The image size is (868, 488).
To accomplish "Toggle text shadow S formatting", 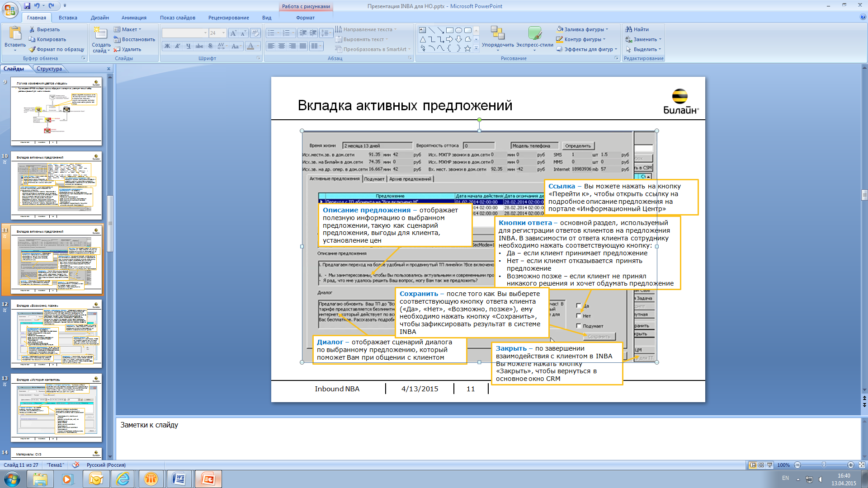I will pyautogui.click(x=210, y=46).
